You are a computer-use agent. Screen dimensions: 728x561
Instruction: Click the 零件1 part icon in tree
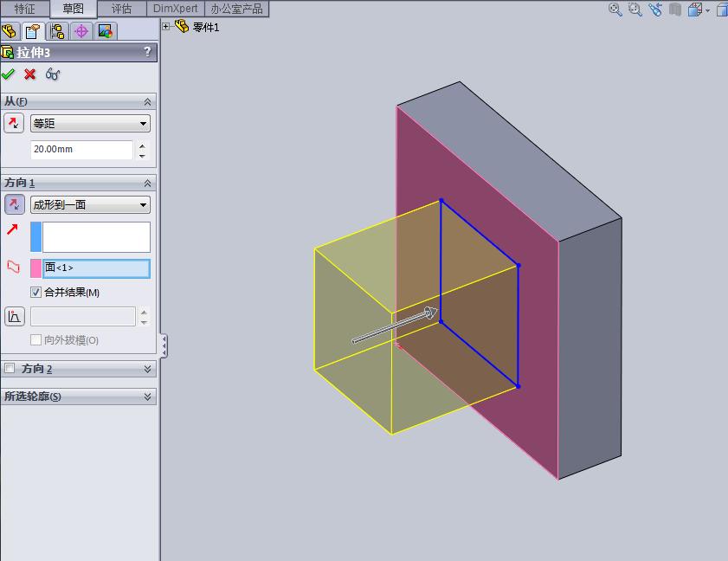click(x=182, y=27)
